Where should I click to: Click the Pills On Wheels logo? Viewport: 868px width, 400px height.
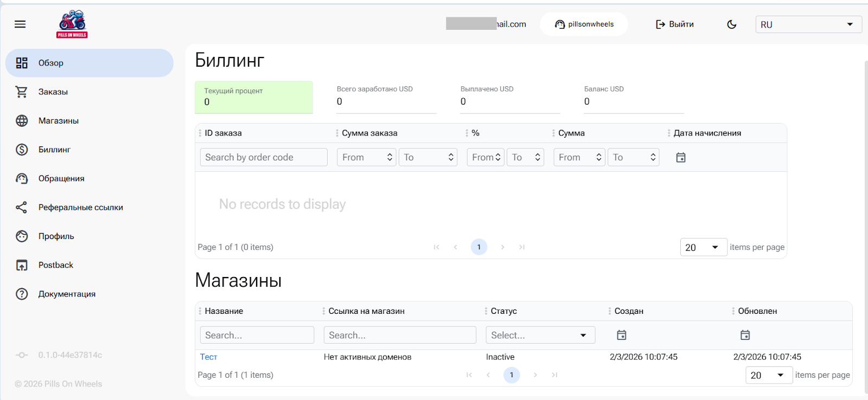(x=72, y=24)
